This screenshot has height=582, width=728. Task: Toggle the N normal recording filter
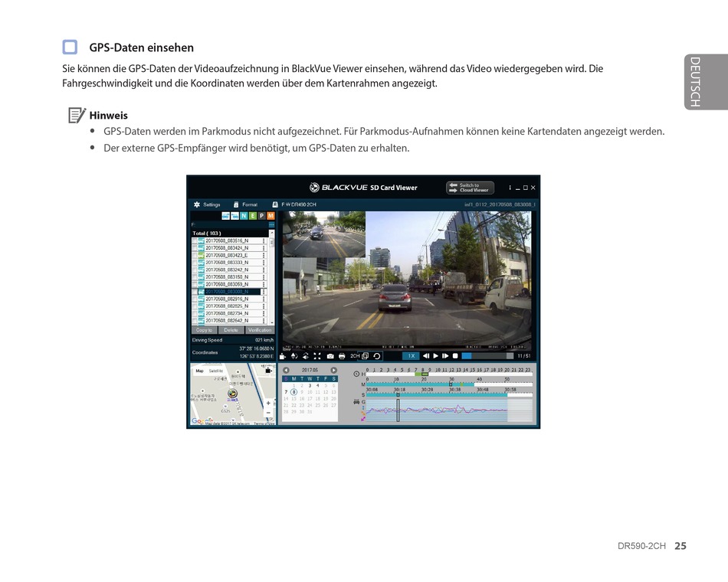[x=244, y=216]
